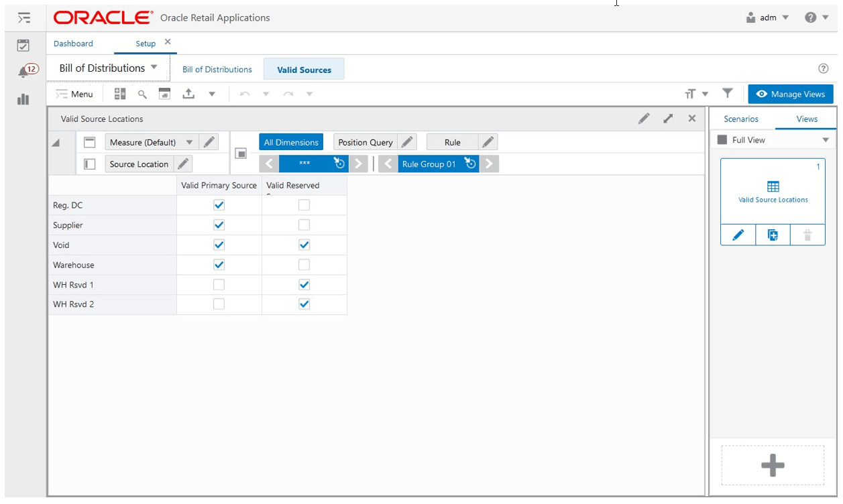Click the Position Query button

pos(366,142)
